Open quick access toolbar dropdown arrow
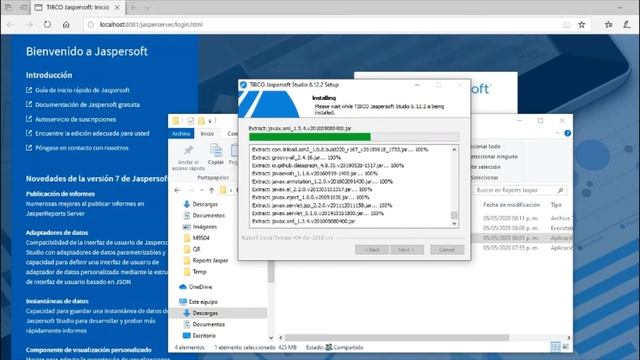The image size is (640, 360). click(x=210, y=121)
